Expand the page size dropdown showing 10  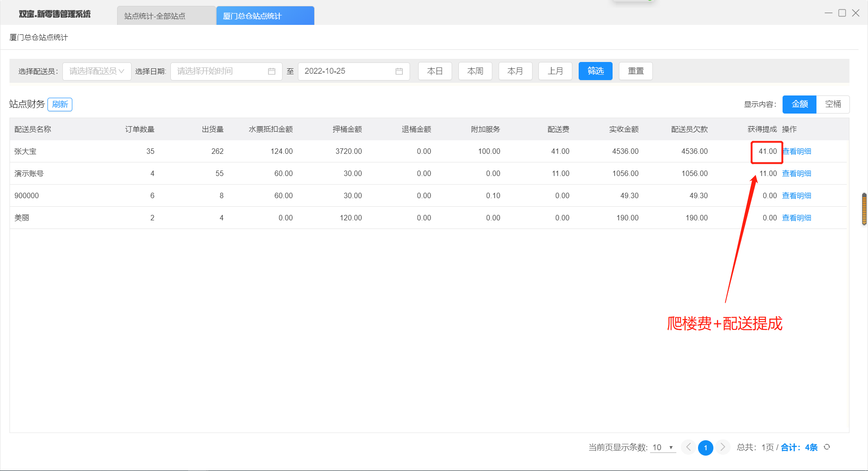[x=663, y=447]
